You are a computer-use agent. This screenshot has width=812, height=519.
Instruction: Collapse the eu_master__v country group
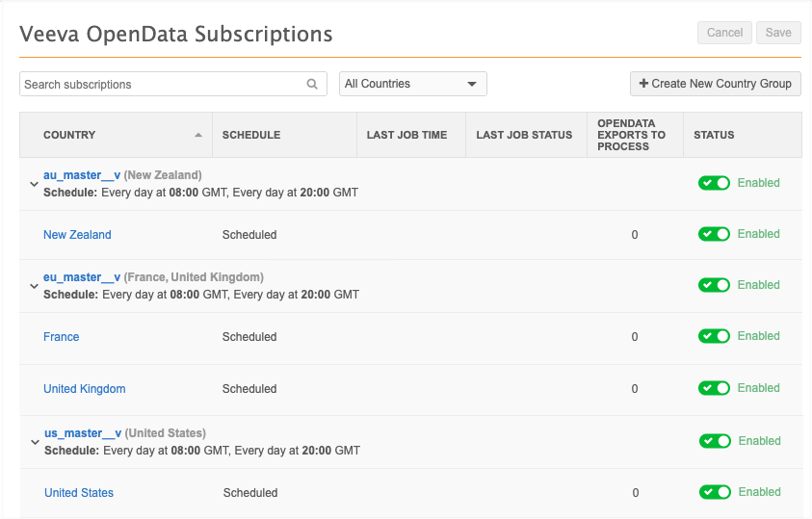pos(34,286)
